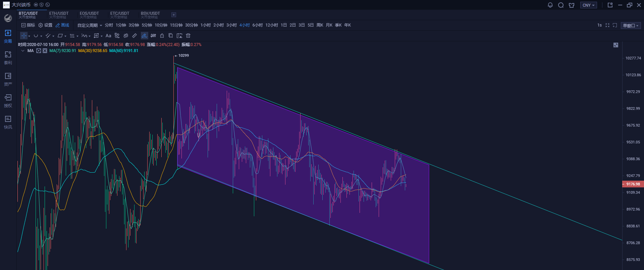Expand the 单窗口 window layout dropdown

pyautogui.click(x=631, y=26)
